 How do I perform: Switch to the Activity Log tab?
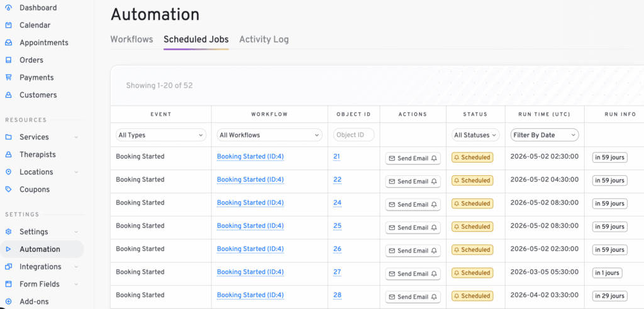point(264,39)
